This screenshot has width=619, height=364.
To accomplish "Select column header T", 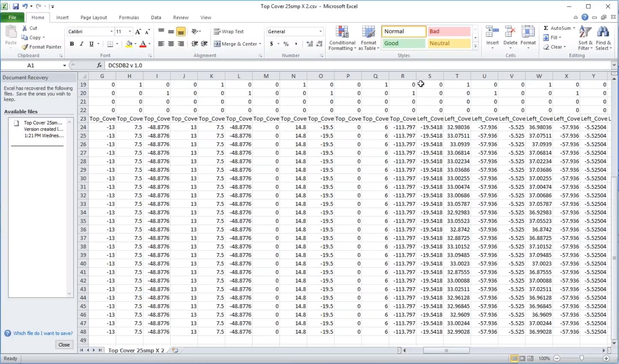I will (x=457, y=76).
